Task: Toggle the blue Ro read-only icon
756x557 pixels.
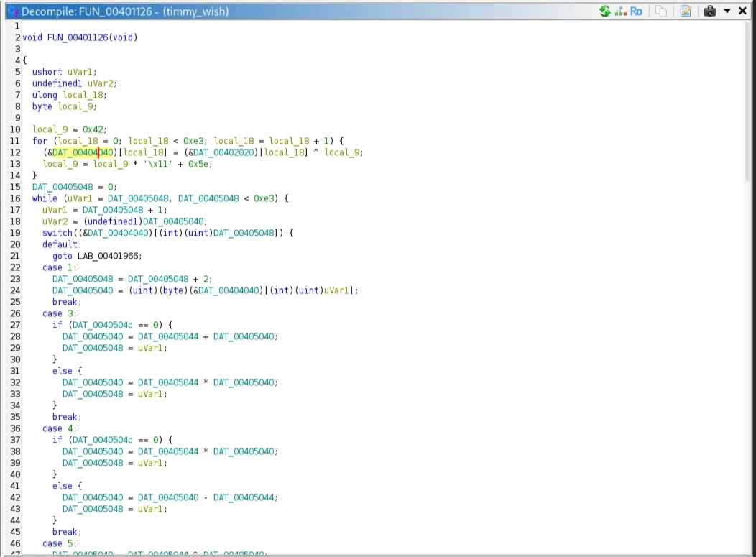Action: [x=636, y=11]
